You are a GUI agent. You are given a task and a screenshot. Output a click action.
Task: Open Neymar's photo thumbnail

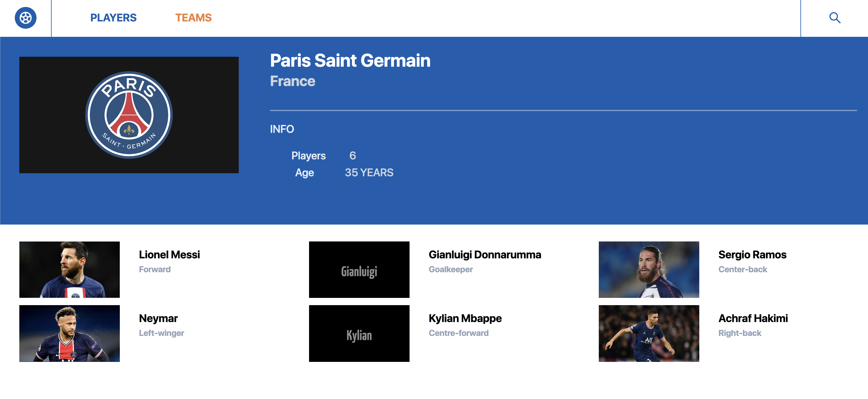coord(69,333)
